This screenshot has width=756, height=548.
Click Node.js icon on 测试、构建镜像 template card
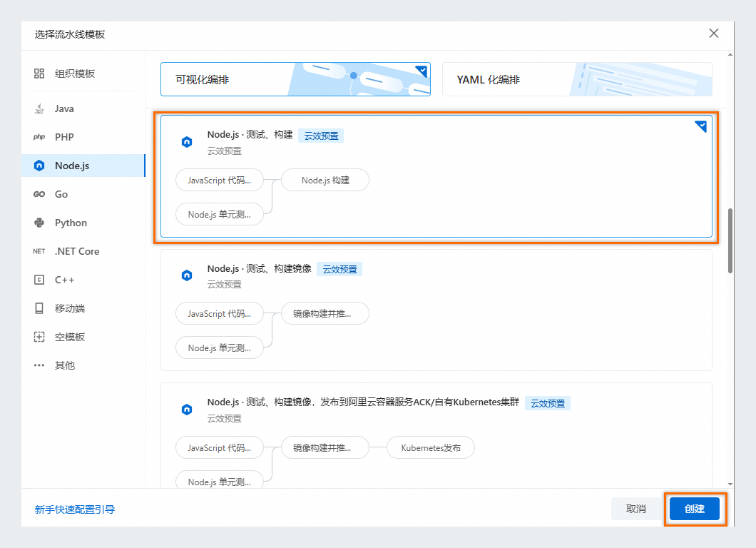coord(187,275)
